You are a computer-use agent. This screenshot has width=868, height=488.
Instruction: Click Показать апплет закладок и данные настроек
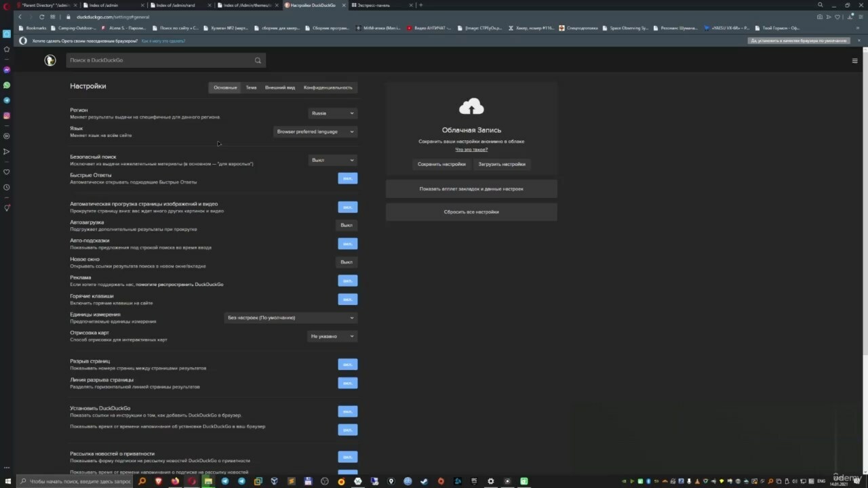pyautogui.click(x=471, y=189)
